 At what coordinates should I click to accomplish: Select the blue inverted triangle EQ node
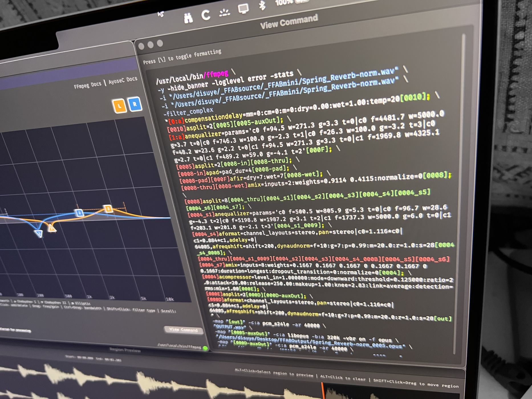point(39,234)
